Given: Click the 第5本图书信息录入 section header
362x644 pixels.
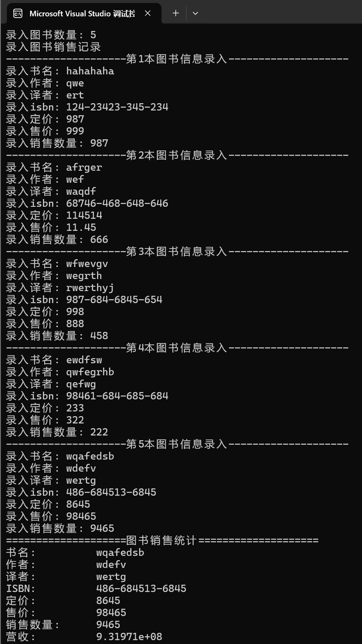Looking at the screenshot, I should (180, 444).
